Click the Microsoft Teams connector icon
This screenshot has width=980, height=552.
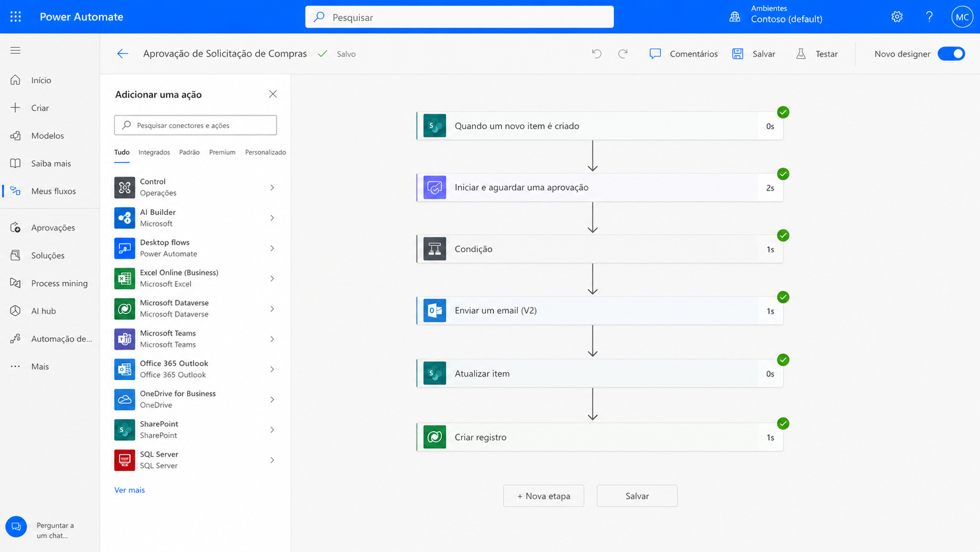124,339
